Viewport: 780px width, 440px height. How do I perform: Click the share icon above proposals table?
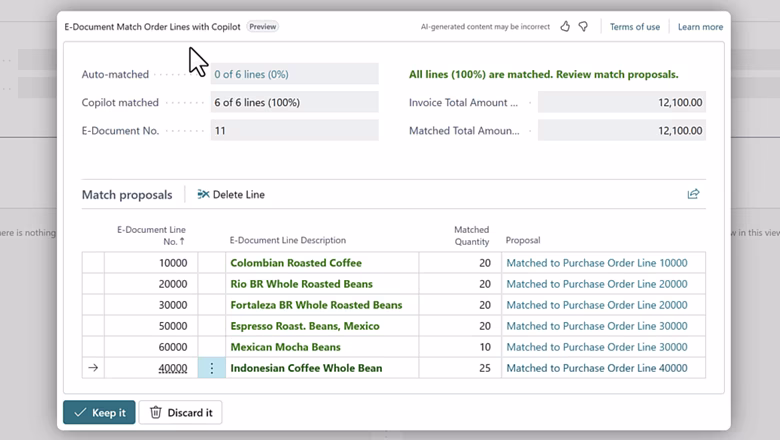tap(693, 194)
